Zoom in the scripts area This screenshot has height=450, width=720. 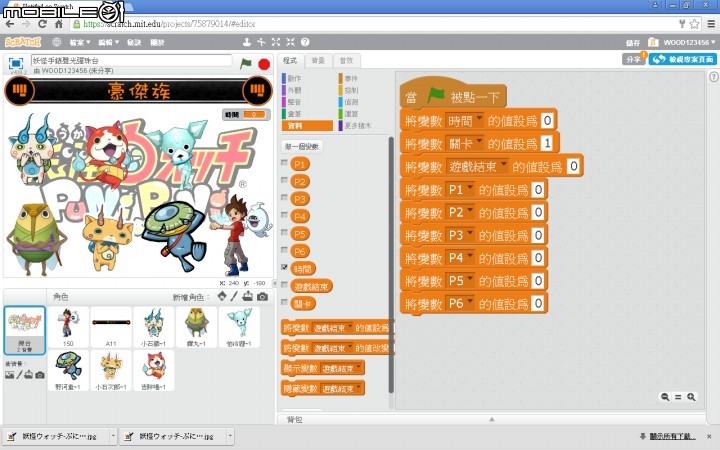click(691, 397)
